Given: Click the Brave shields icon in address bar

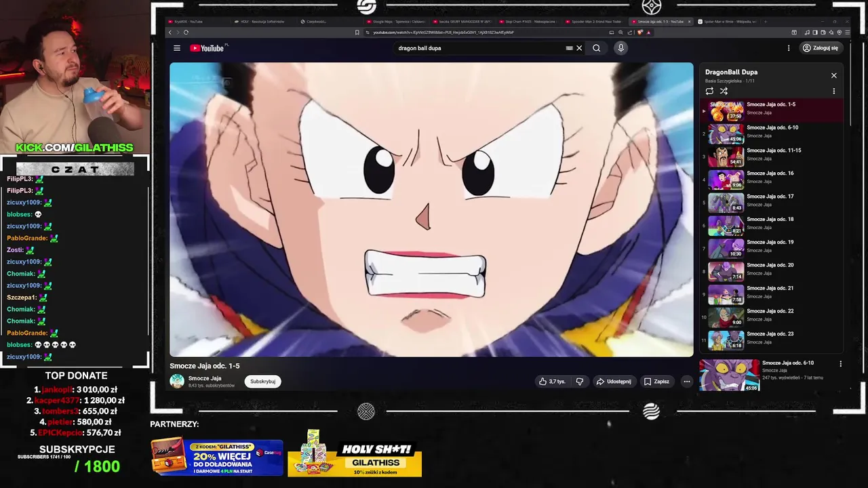Looking at the screenshot, I should click(x=640, y=32).
